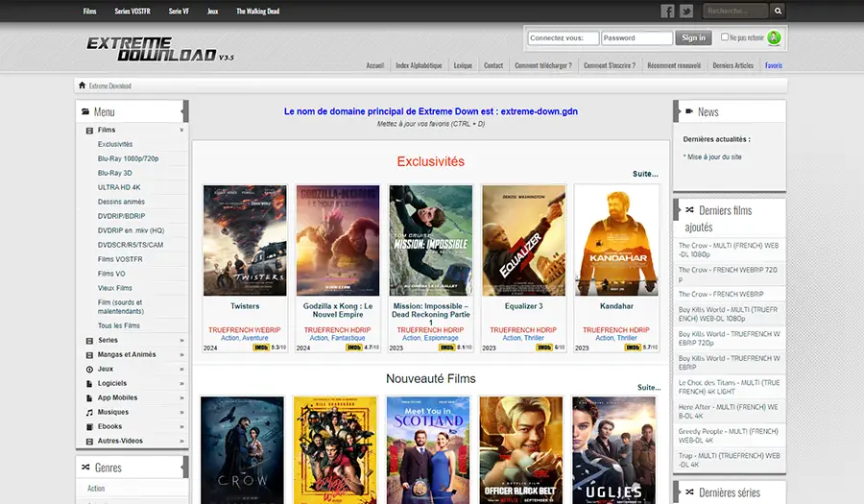Click the green user avatar icon
The height and width of the screenshot is (504, 864).
pos(774,37)
